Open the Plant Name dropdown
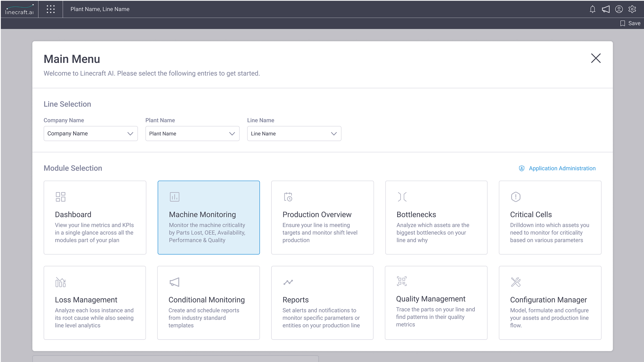This screenshot has height=362, width=644. click(x=192, y=134)
